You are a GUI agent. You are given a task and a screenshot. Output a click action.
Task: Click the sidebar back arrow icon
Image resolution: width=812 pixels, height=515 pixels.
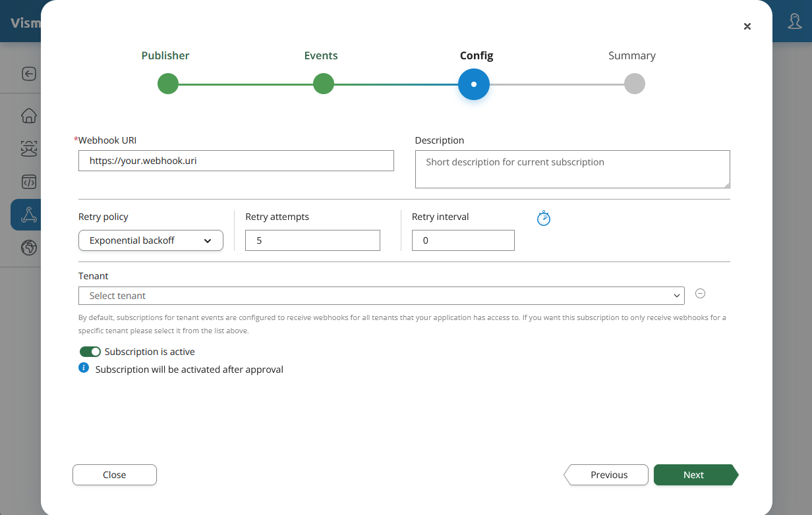tap(29, 74)
